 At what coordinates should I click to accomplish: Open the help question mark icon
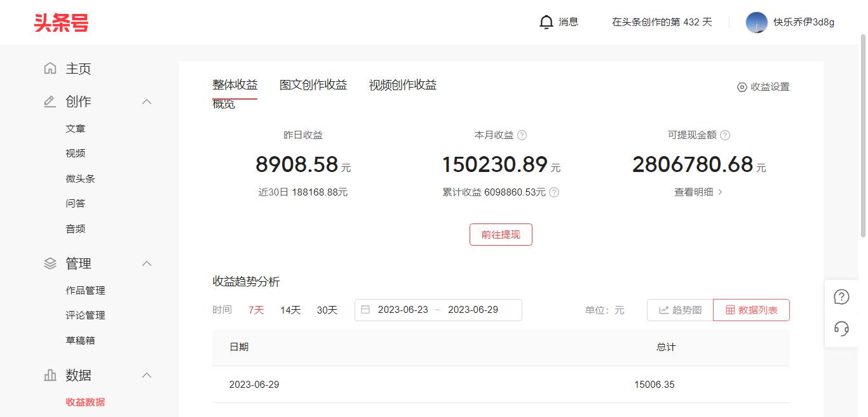tap(841, 296)
